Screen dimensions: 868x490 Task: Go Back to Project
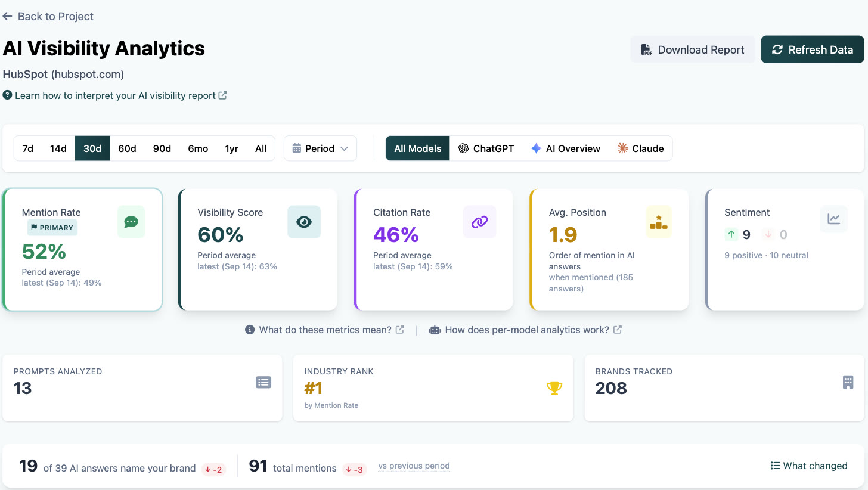(48, 17)
